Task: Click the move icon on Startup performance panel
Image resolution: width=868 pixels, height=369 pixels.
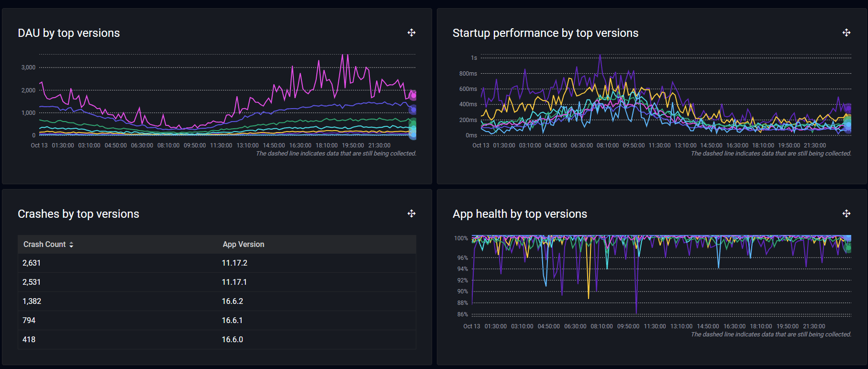Action: 846,33
